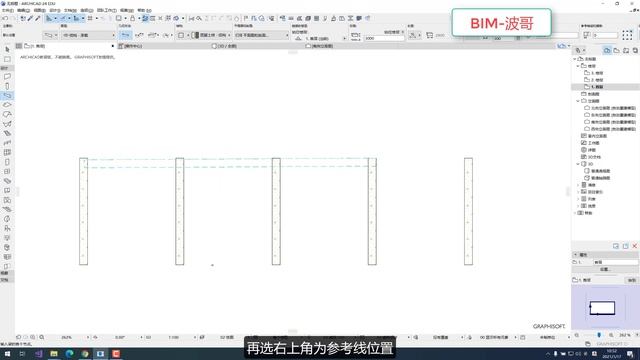Open File Explorer from the taskbar
640x360 pixels.
click(54, 354)
